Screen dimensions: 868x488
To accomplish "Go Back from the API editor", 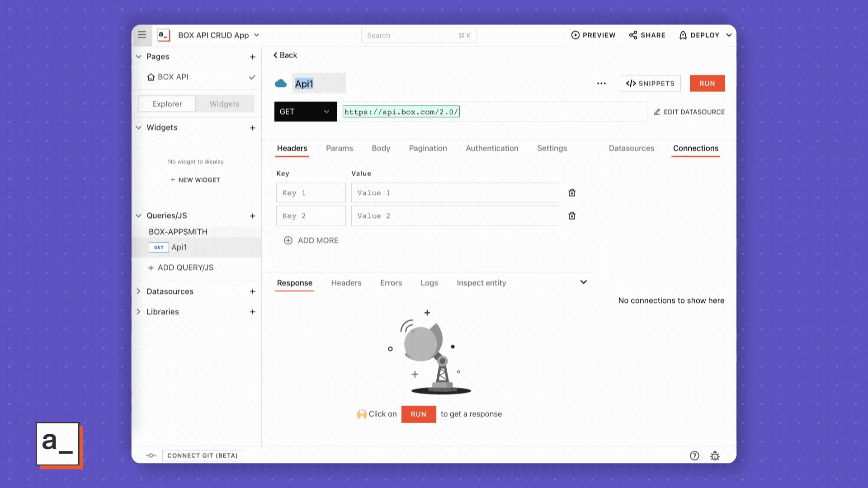I will click(x=285, y=55).
